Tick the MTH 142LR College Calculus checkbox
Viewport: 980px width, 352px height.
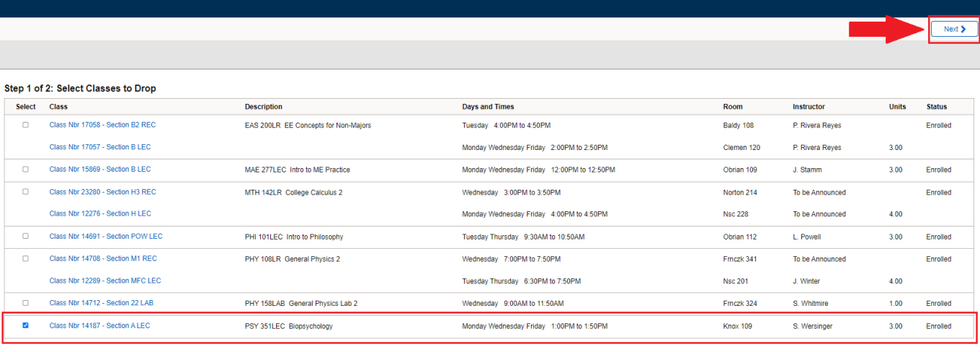point(26,192)
